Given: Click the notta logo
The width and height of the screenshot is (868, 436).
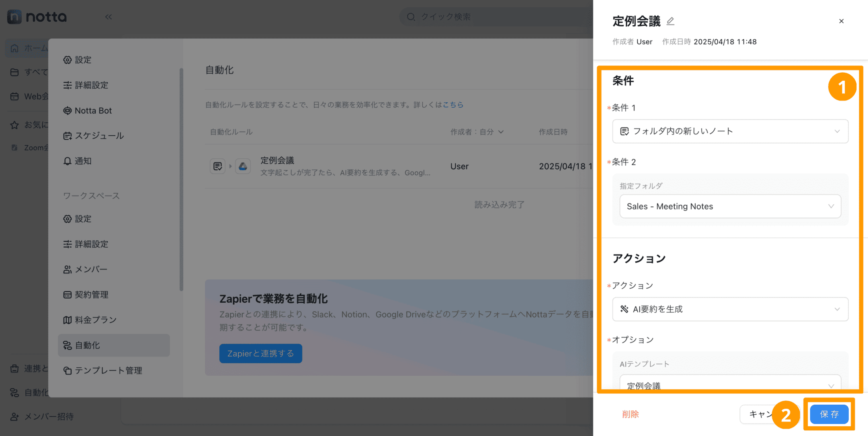Looking at the screenshot, I should (37, 17).
